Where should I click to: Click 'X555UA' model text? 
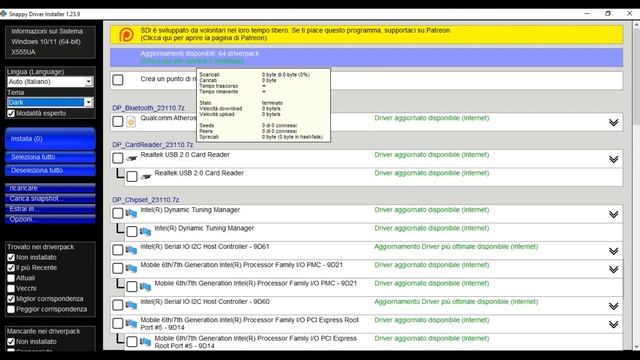[x=23, y=52]
